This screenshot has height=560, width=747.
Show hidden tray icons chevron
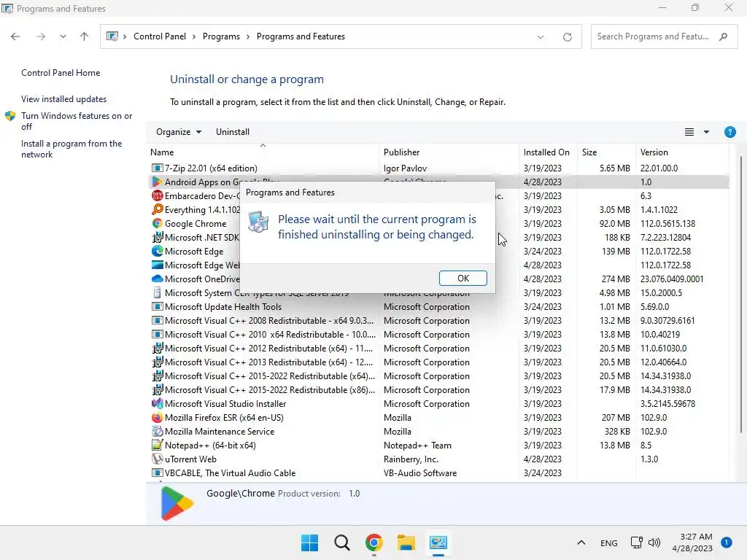tap(581, 542)
